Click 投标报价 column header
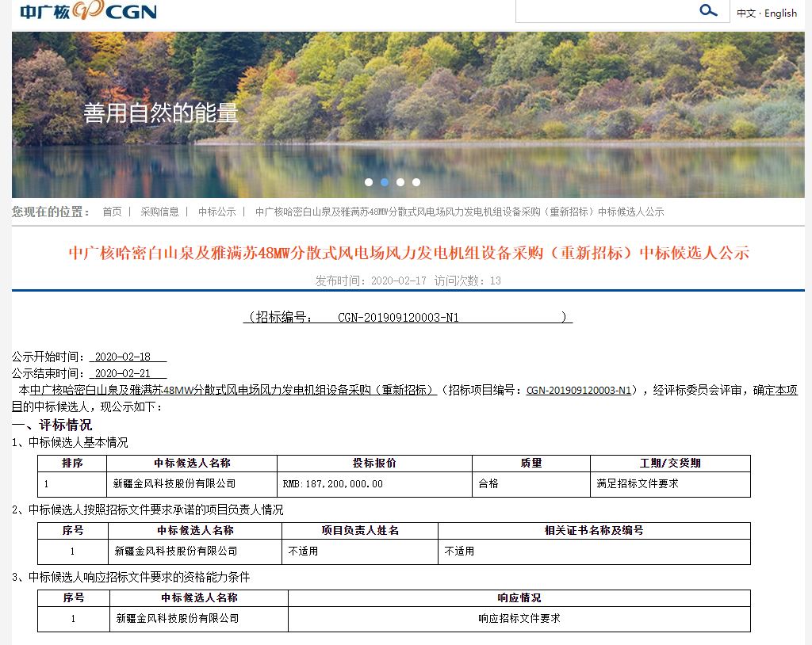This screenshot has height=645, width=812. pos(374,464)
